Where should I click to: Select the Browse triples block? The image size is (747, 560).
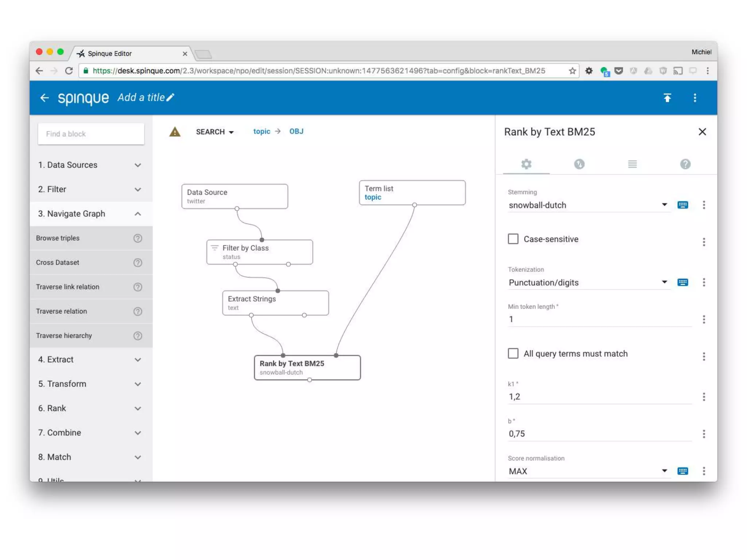point(91,238)
